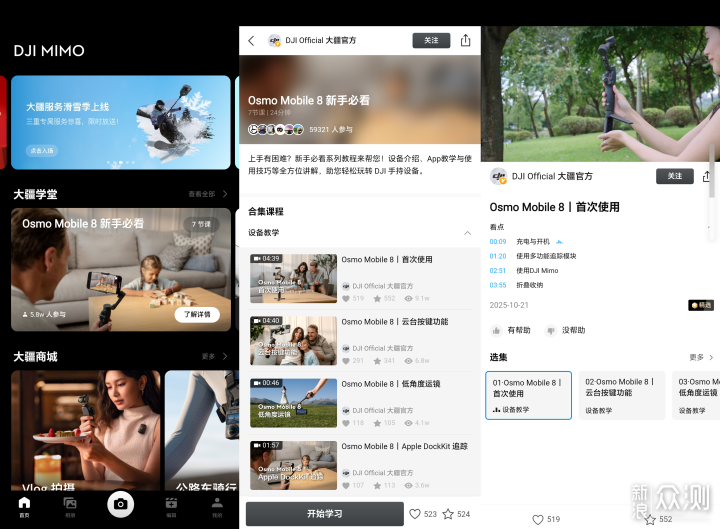Go back using the arrow in course page
The image size is (720, 529).
[x=251, y=40]
